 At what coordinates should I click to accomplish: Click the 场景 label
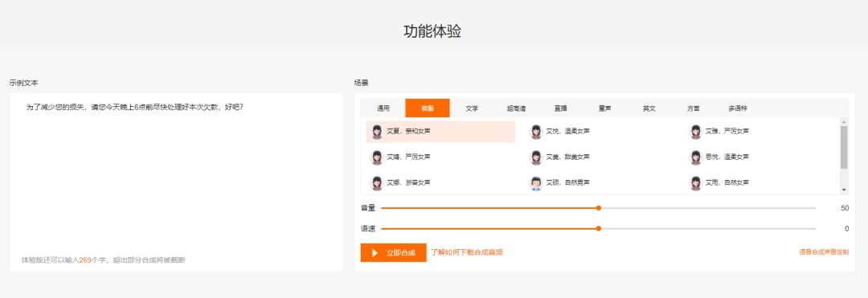361,83
